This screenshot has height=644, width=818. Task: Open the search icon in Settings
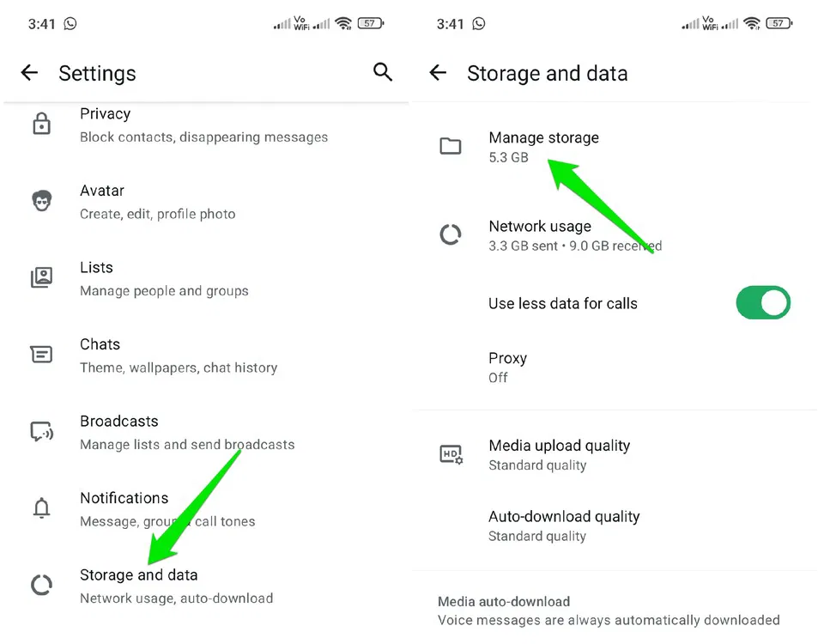coord(383,73)
